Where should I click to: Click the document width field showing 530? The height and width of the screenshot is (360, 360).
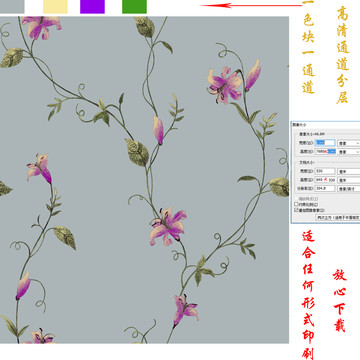coord(325,171)
